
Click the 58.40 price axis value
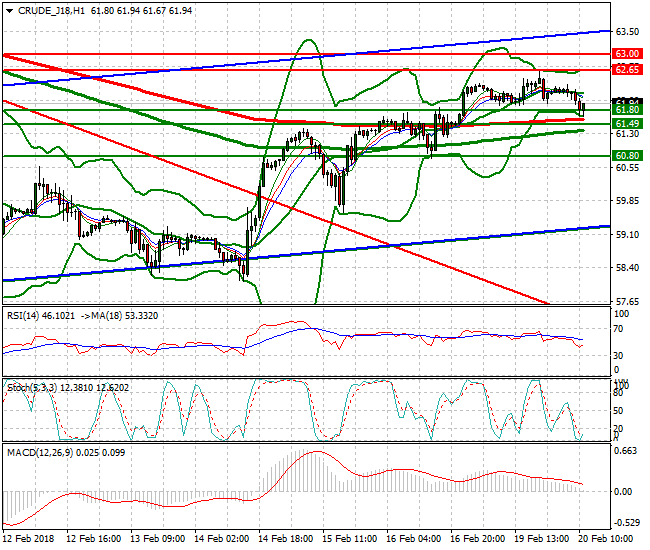(627, 268)
